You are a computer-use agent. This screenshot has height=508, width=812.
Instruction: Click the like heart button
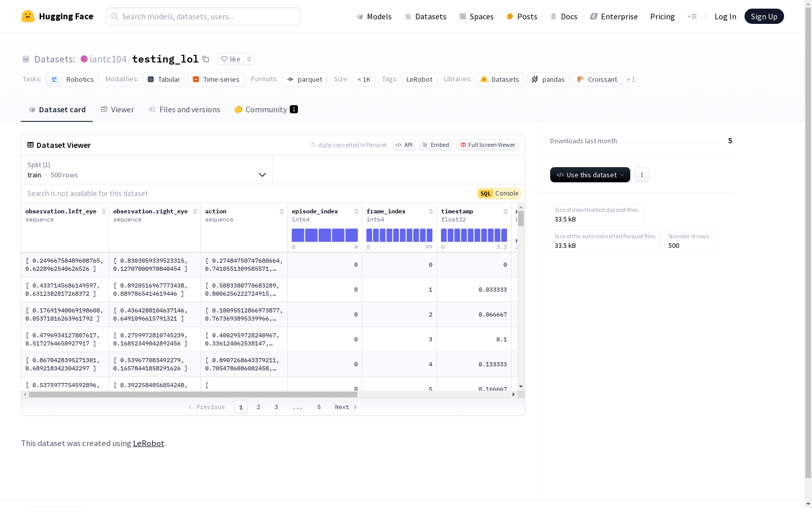pos(230,59)
